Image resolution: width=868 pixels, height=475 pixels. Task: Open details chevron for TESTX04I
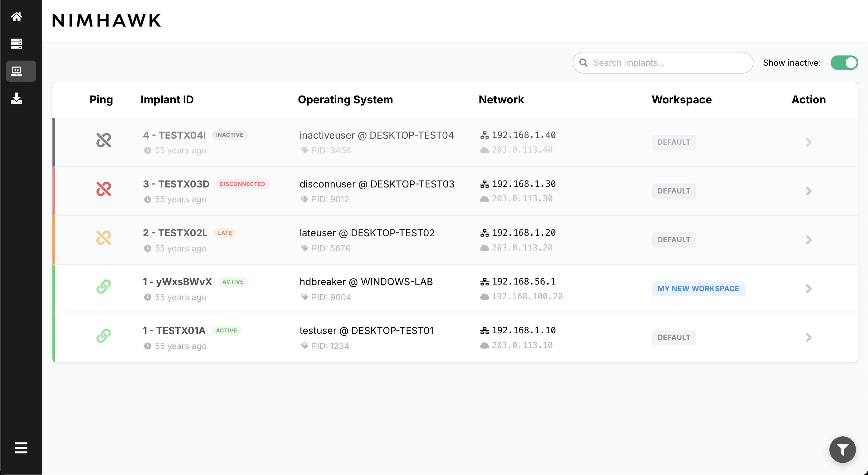point(809,142)
